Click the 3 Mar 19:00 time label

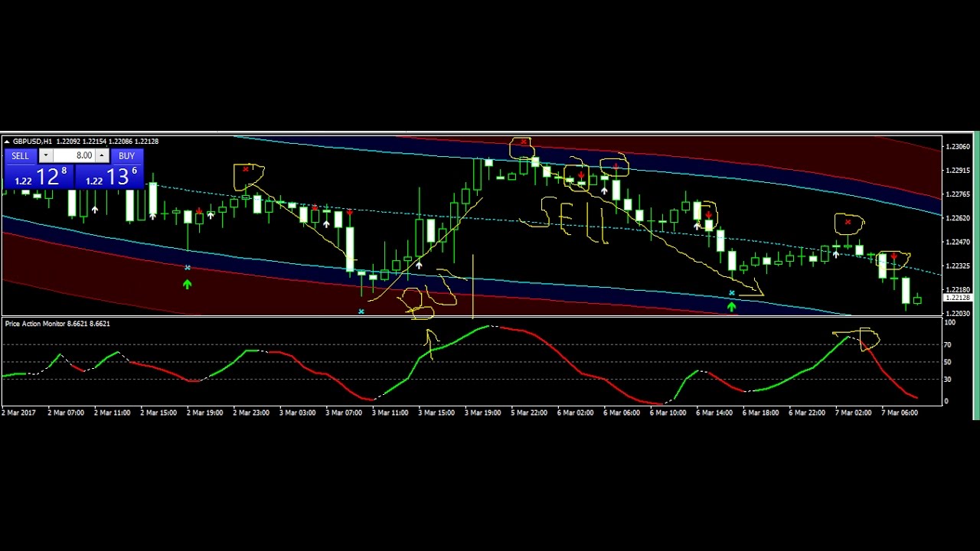click(x=483, y=412)
